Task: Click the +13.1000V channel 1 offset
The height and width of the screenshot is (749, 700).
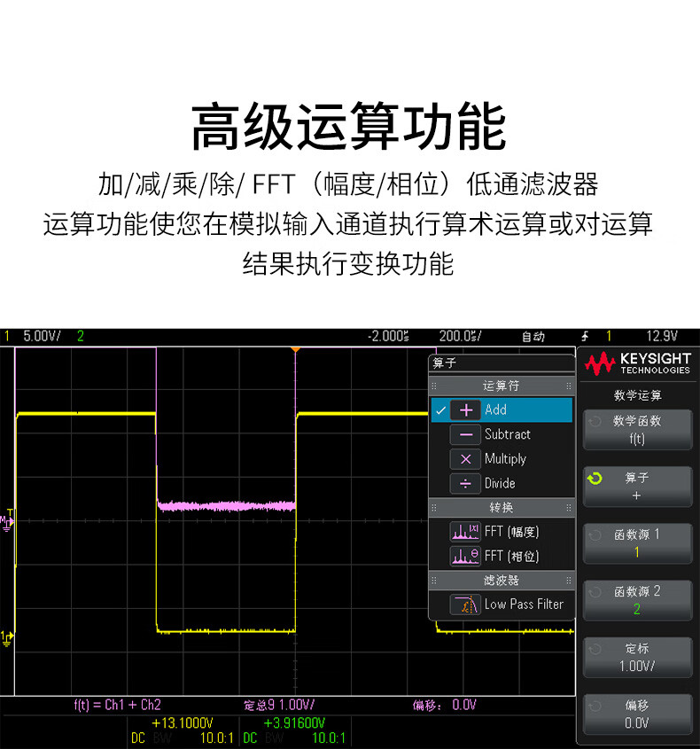Action: point(182,723)
